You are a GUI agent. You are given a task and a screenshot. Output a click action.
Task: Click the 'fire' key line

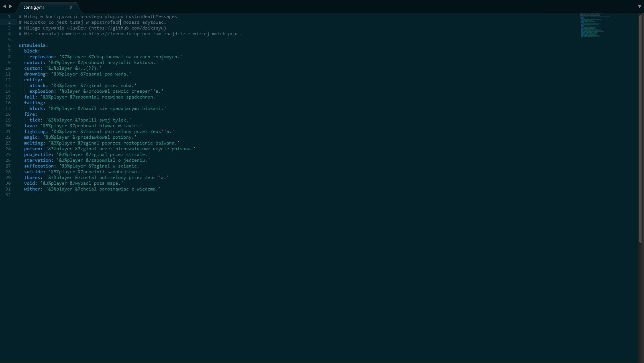coord(30,114)
